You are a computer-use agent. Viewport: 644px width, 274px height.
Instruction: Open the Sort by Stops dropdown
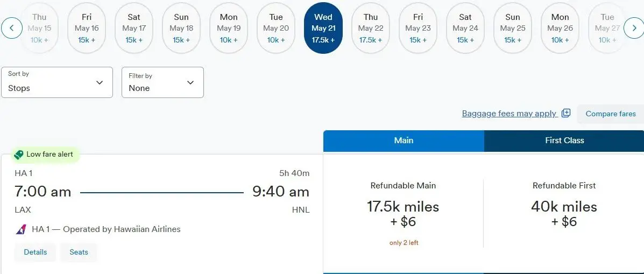click(57, 82)
